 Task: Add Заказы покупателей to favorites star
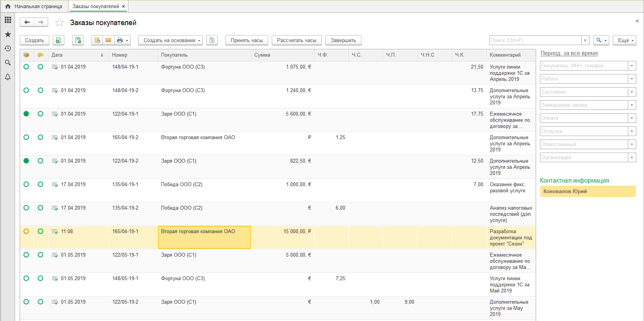coord(59,23)
